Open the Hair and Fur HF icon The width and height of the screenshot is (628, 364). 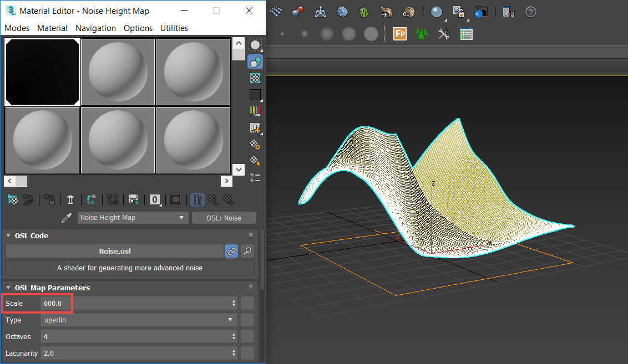(x=387, y=12)
